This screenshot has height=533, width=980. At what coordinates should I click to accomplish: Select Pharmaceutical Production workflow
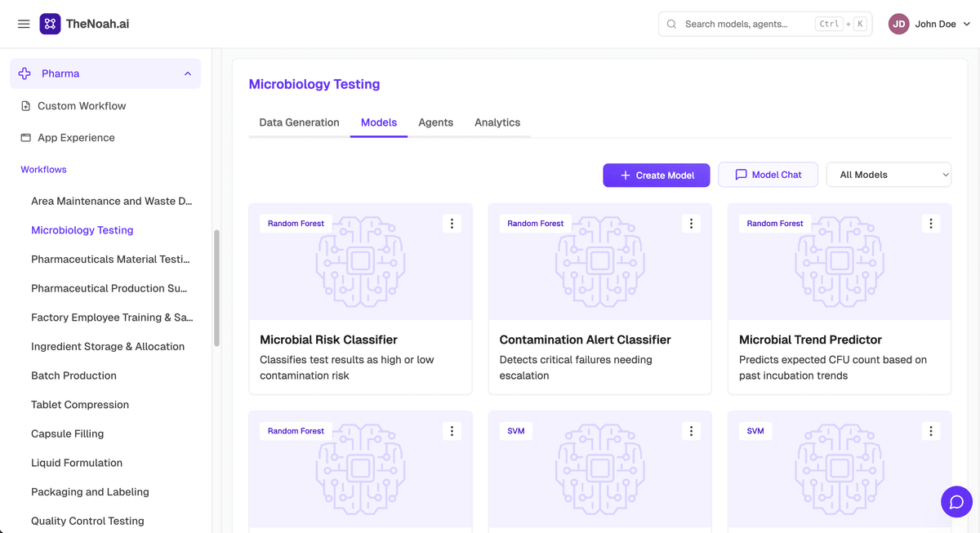click(109, 288)
